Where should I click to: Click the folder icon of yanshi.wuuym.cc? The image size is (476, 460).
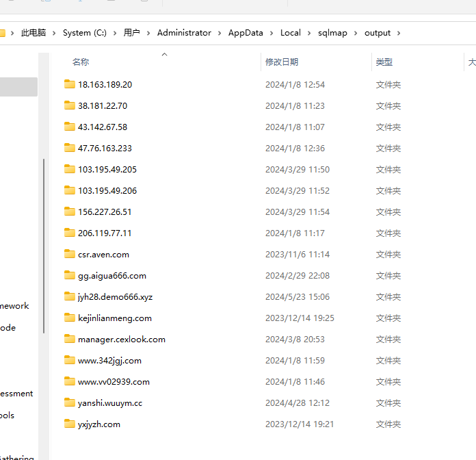[70, 402]
